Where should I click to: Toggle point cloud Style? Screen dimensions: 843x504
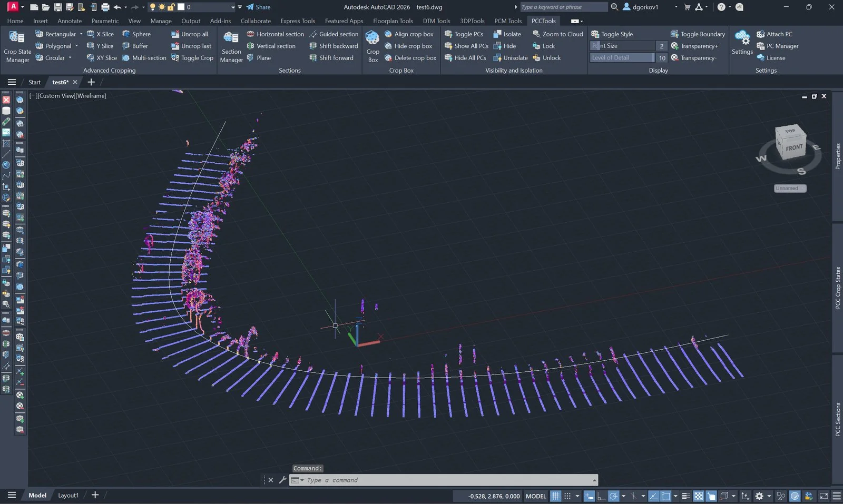(612, 34)
